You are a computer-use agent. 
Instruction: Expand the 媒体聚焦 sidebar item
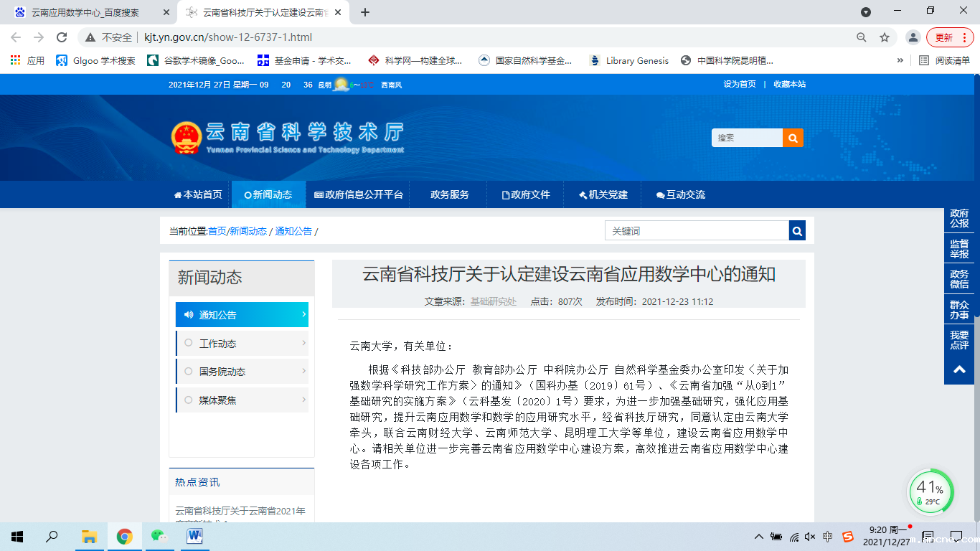click(242, 400)
